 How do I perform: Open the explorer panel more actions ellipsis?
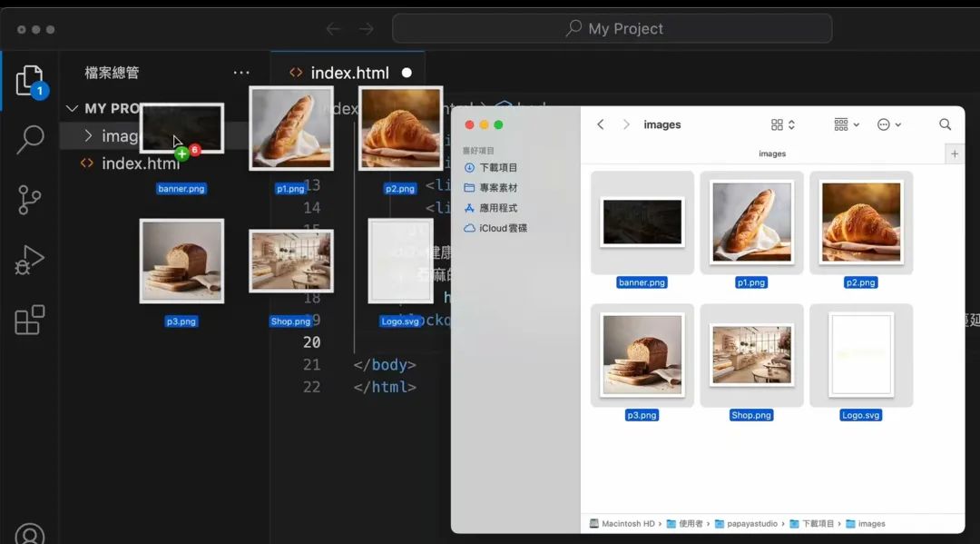click(x=240, y=73)
